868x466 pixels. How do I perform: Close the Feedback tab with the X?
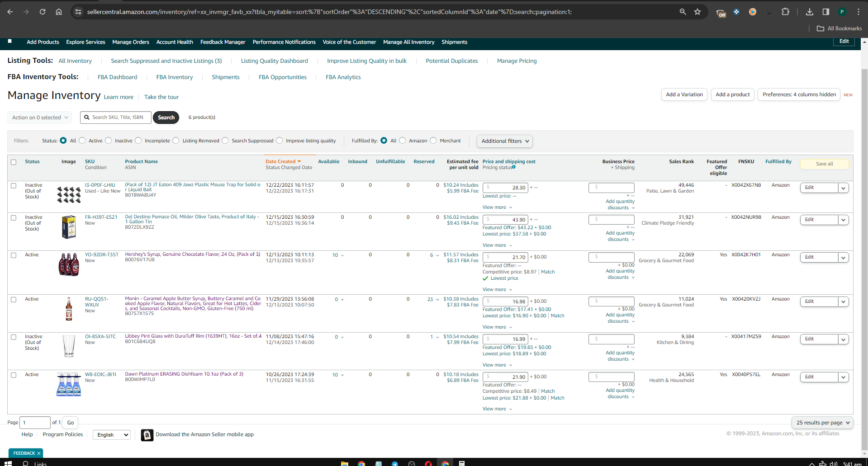(39, 453)
